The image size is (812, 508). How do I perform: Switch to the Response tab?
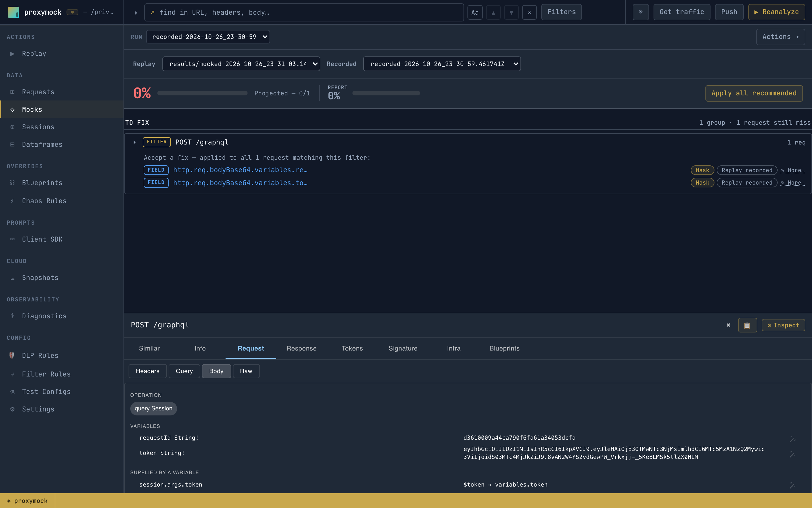[301, 349]
